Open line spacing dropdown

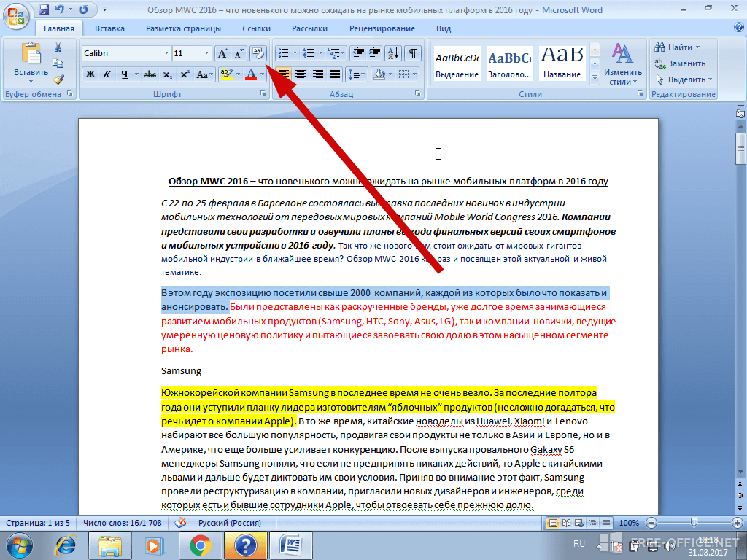click(x=356, y=74)
